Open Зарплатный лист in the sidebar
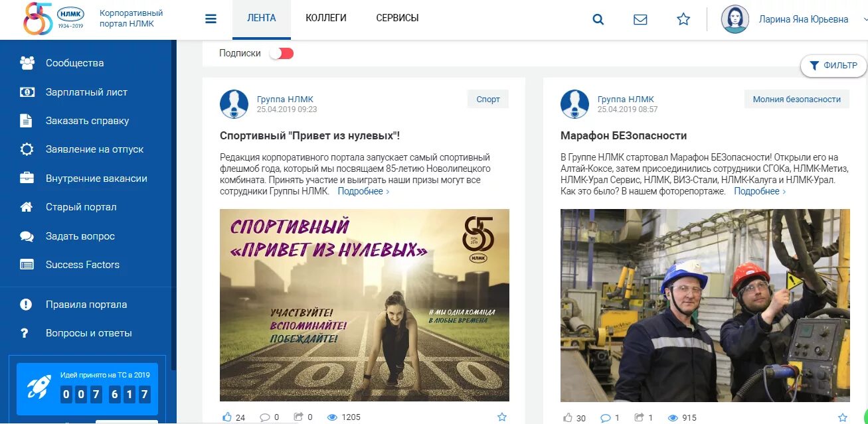This screenshot has height=424, width=868. click(86, 92)
